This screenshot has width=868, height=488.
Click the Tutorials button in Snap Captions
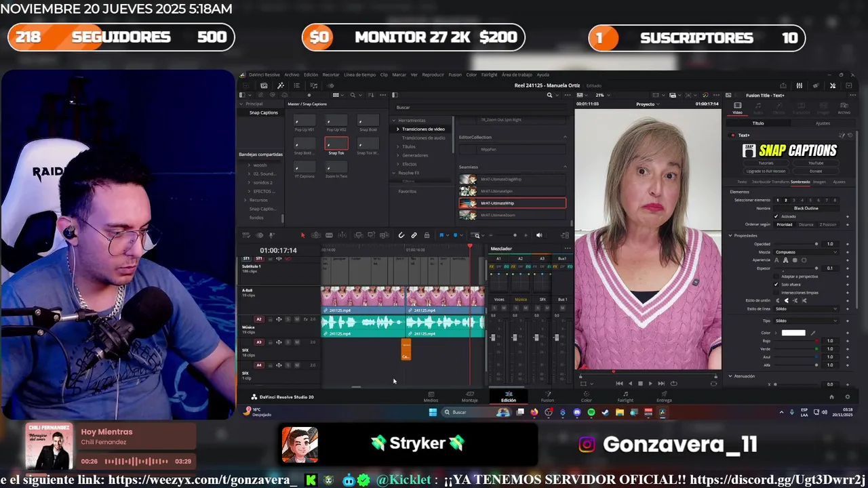point(766,163)
